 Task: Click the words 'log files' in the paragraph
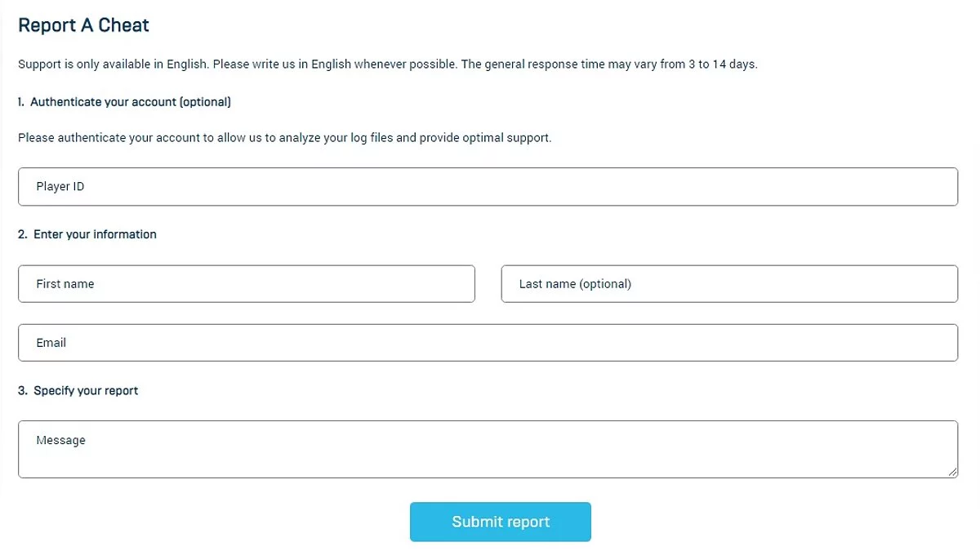point(390,138)
